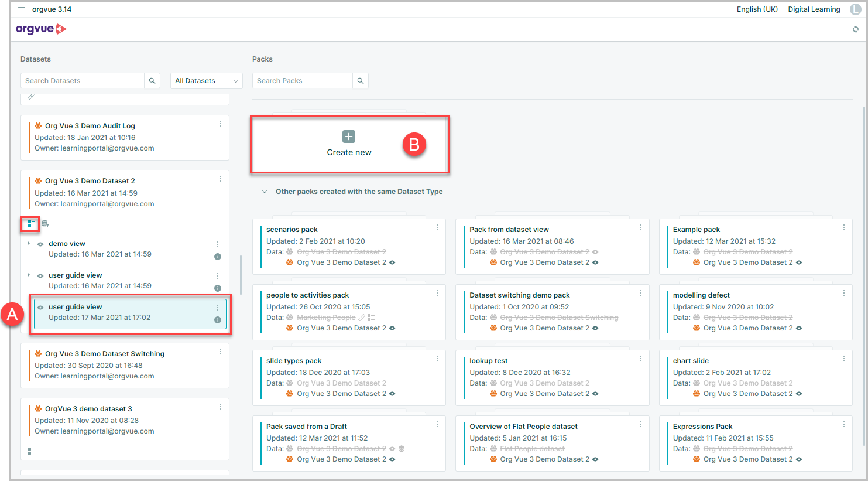The width and height of the screenshot is (868, 481).
Task: Open Overview of Flat People dataset pack
Action: pyautogui.click(x=552, y=444)
